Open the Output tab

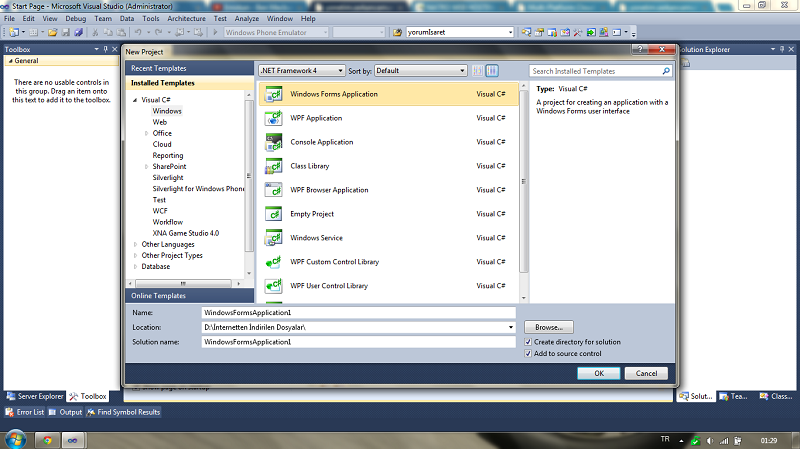point(65,412)
